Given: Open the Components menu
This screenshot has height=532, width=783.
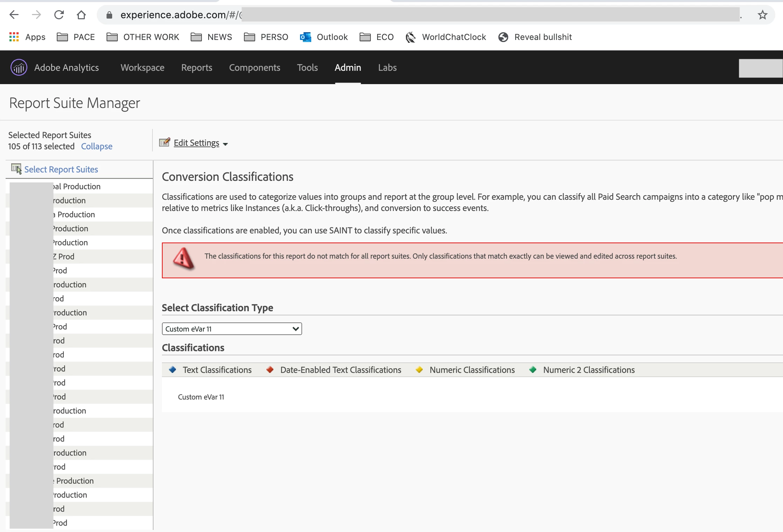Looking at the screenshot, I should (254, 67).
